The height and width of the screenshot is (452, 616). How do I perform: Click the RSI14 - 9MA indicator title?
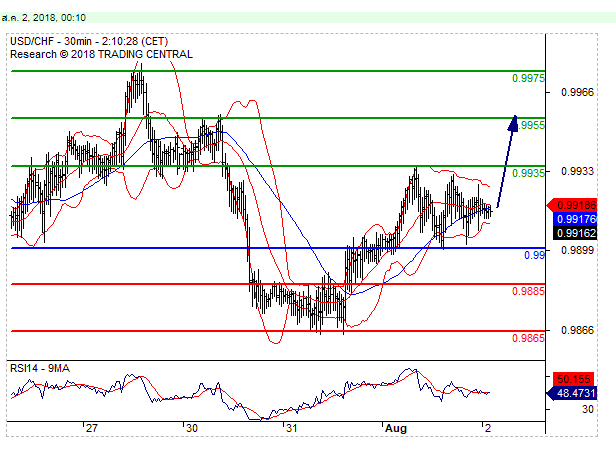click(x=40, y=368)
